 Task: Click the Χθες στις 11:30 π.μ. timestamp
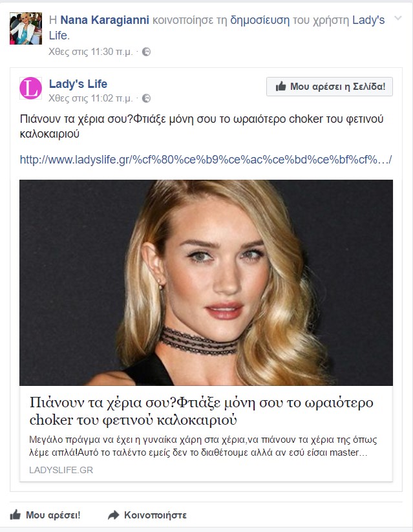90,52
